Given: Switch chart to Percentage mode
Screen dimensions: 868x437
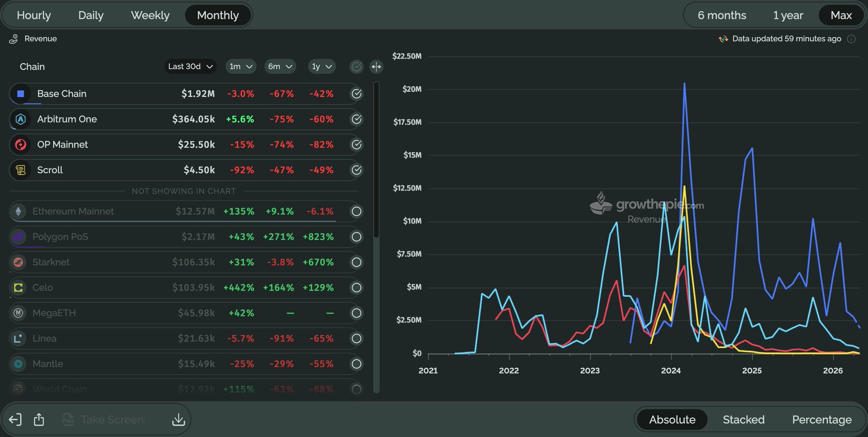Looking at the screenshot, I should 822,420.
